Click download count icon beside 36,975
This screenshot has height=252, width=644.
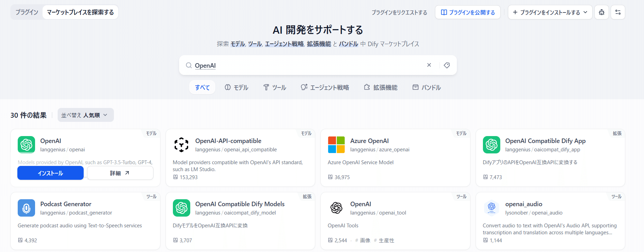click(x=330, y=177)
